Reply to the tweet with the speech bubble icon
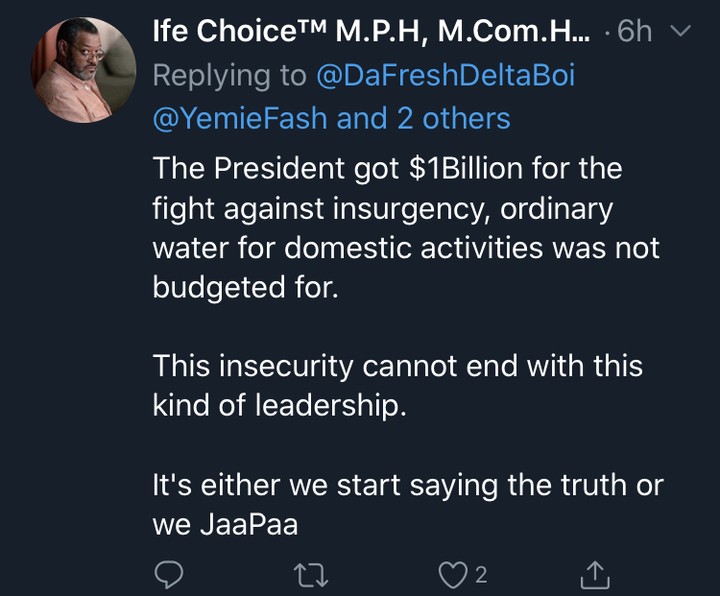The width and height of the screenshot is (720, 596). coord(169,574)
